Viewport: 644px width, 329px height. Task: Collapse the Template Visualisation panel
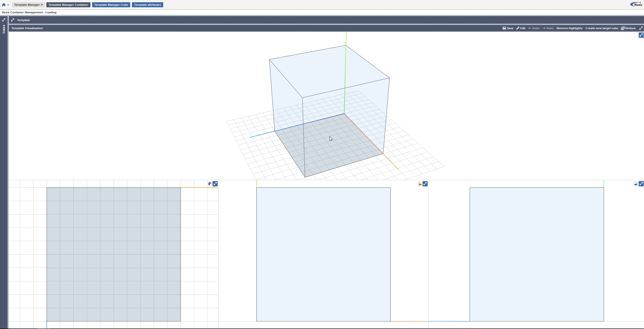(641, 28)
